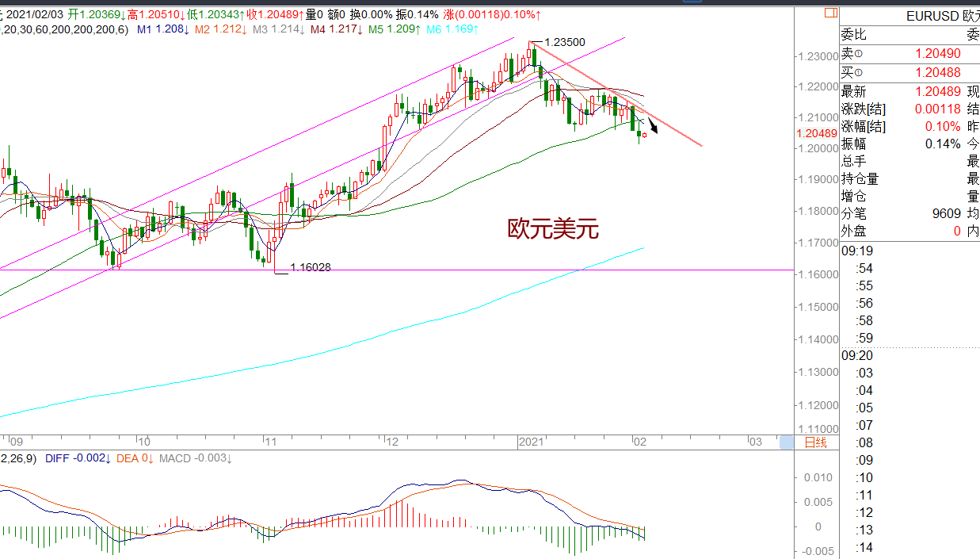Open the 日线 period selector
The image size is (980, 559).
click(815, 442)
